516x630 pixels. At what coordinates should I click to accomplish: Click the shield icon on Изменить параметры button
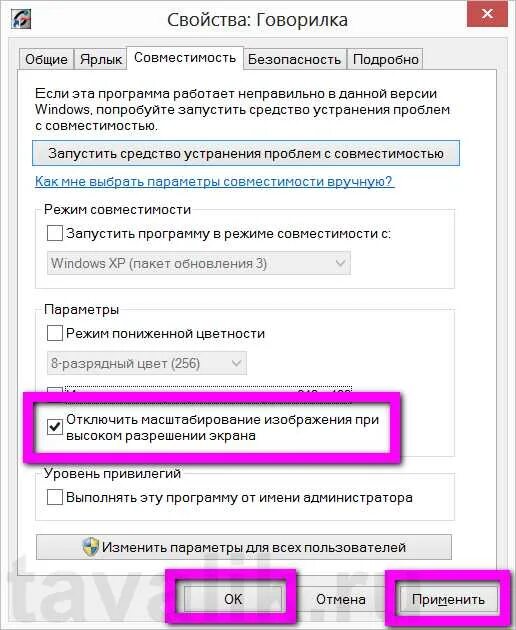[x=91, y=547]
